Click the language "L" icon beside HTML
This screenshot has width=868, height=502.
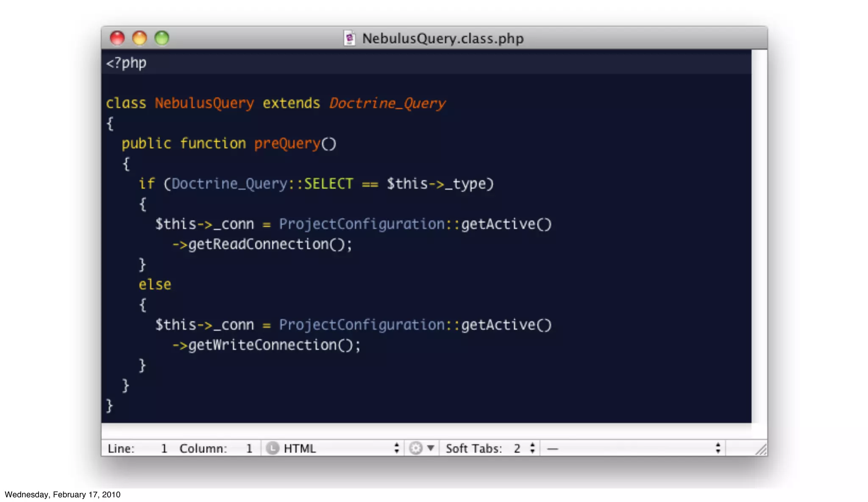click(273, 448)
